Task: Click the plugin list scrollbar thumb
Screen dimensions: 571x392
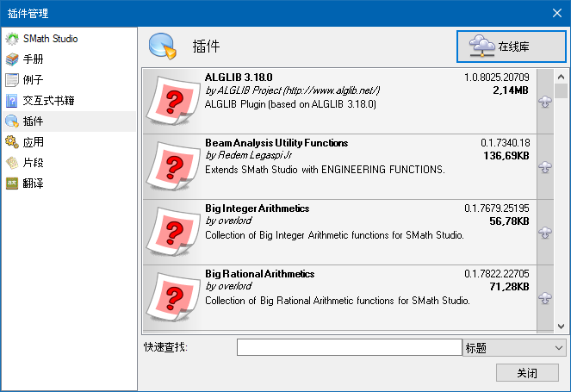Action: [561, 90]
